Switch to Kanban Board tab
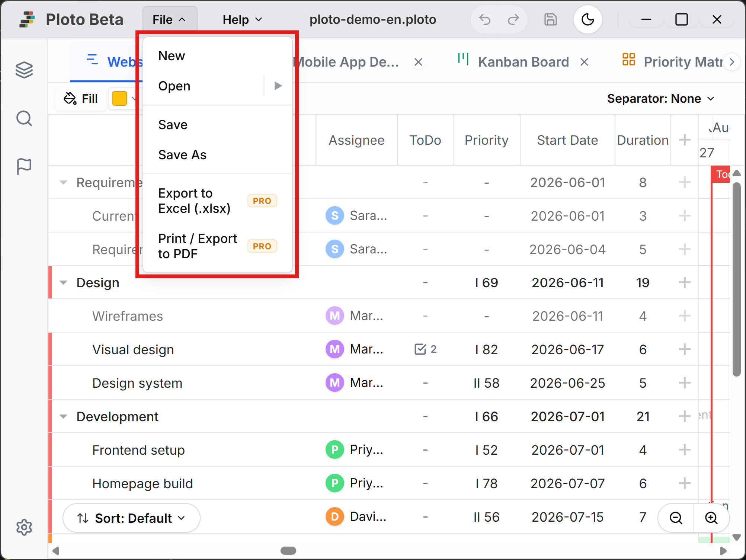This screenshot has width=746, height=560. point(523,62)
